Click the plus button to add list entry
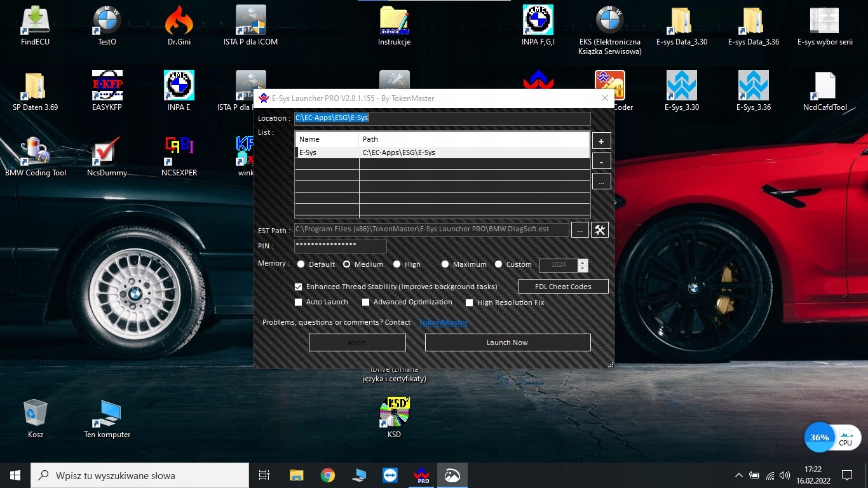Viewport: 868px width, 488px height. (601, 140)
